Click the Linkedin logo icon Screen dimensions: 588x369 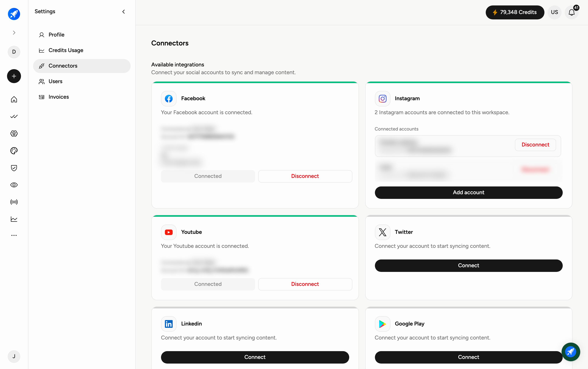pyautogui.click(x=169, y=324)
